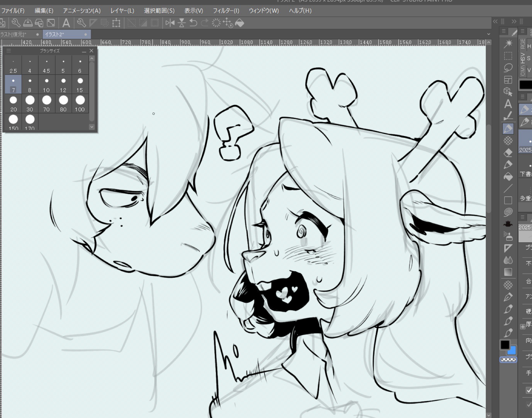Select the decoration bat brush tool
The image size is (532, 418).
click(508, 224)
